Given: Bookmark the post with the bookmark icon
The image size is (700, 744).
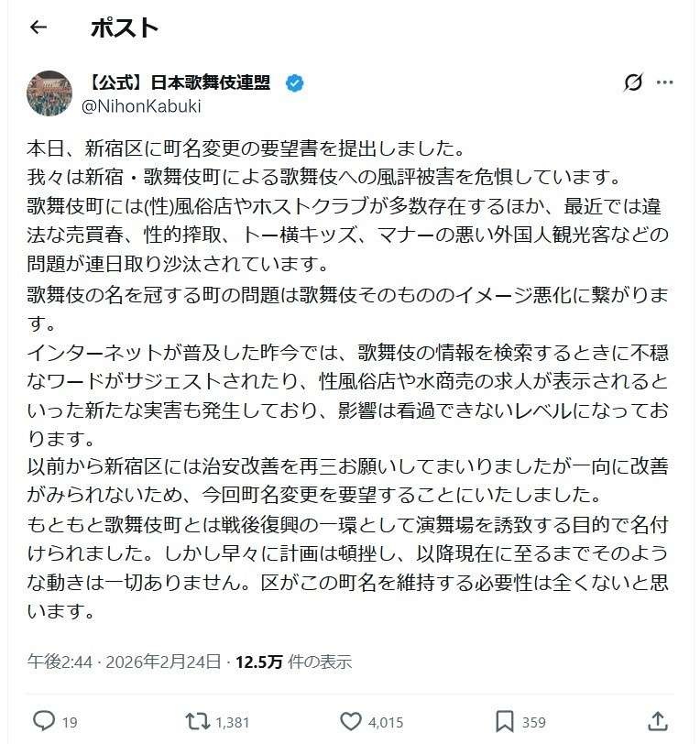Looking at the screenshot, I should point(504,721).
